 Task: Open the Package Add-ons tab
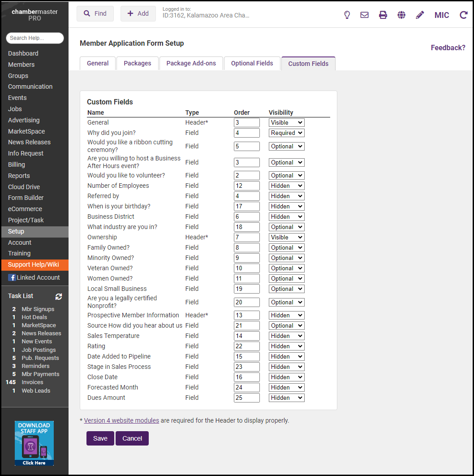(x=191, y=64)
